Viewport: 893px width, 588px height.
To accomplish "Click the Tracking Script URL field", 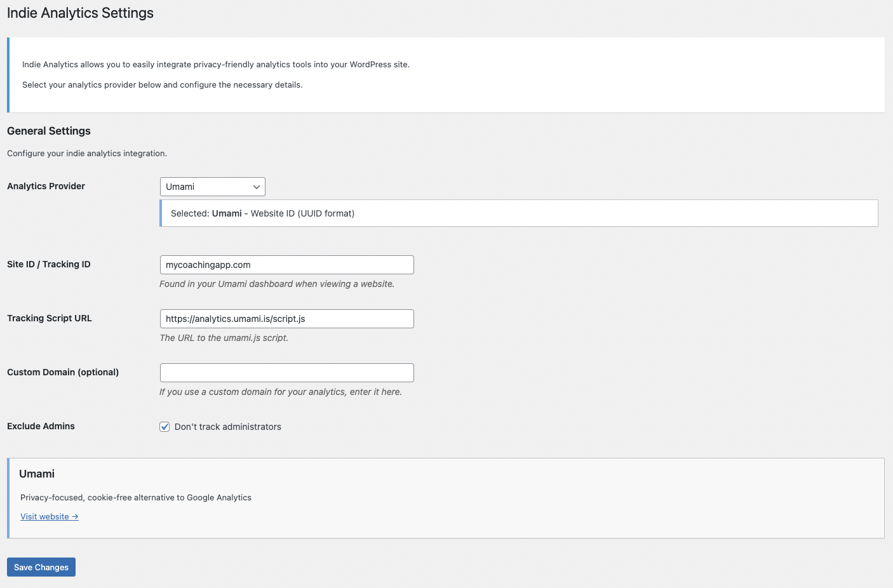I will [286, 319].
